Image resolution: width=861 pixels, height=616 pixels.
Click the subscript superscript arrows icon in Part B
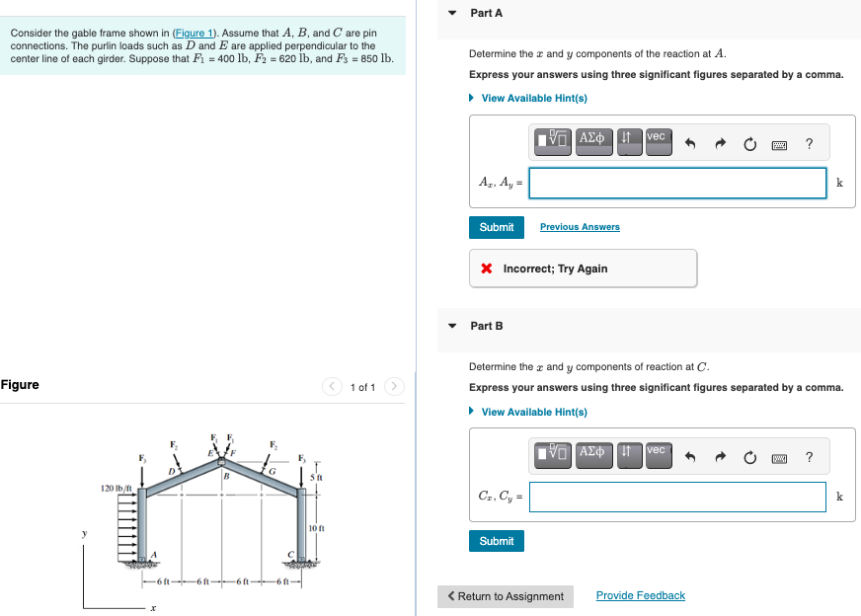(627, 455)
